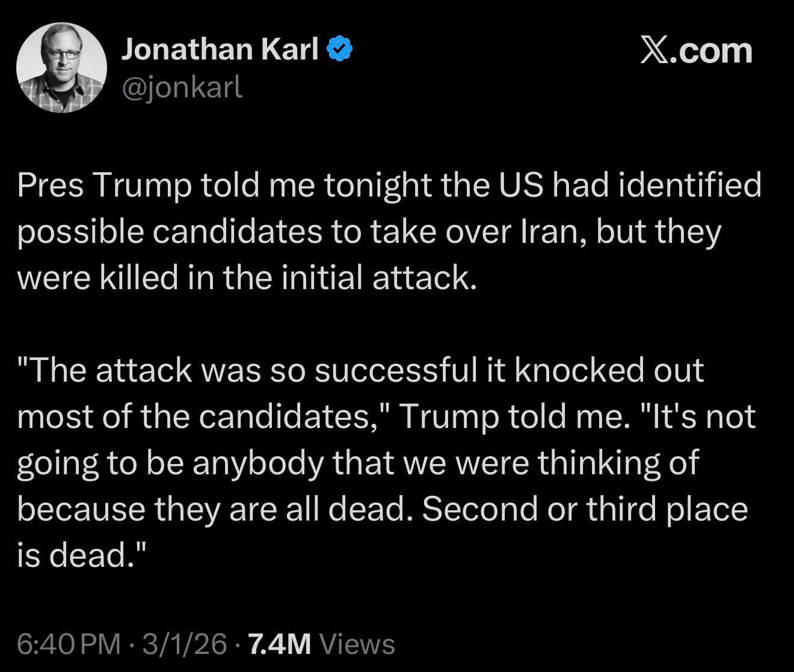Viewport: 794px width, 672px height.
Task: Click the 7.4M view count number
Action: coord(279,644)
